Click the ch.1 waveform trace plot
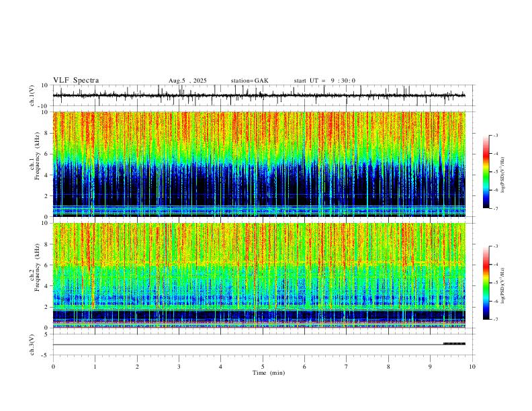Viewport: 532px width, 411px height. coord(259,95)
